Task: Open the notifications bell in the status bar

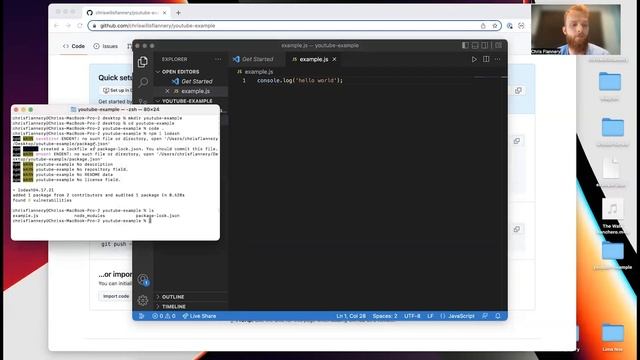Action: (498, 316)
